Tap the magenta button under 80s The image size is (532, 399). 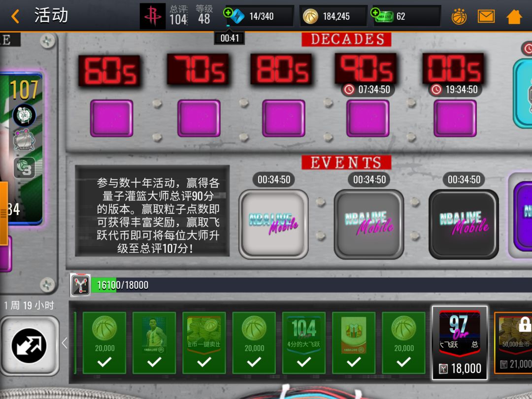tap(284, 118)
